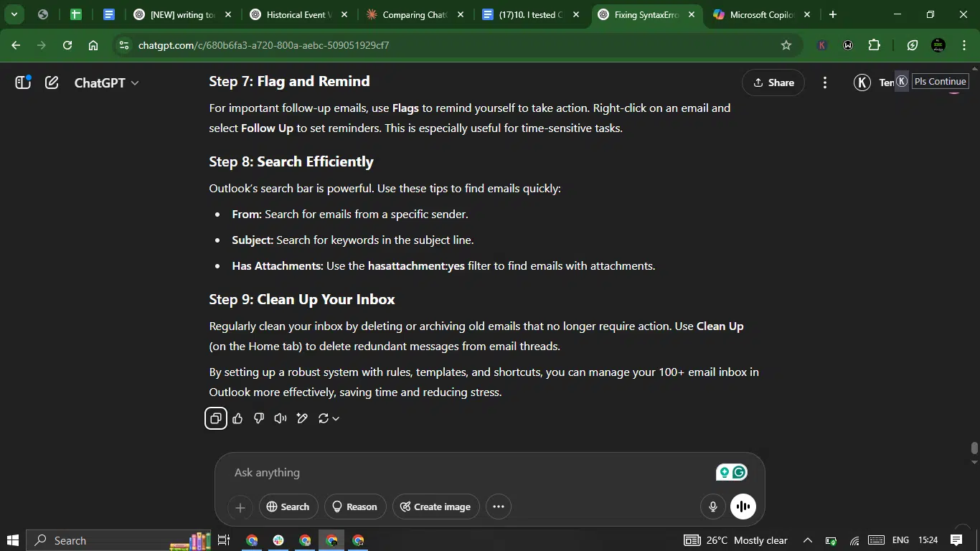The width and height of the screenshot is (980, 551).
Task: Click the site information icon
Action: click(x=124, y=45)
